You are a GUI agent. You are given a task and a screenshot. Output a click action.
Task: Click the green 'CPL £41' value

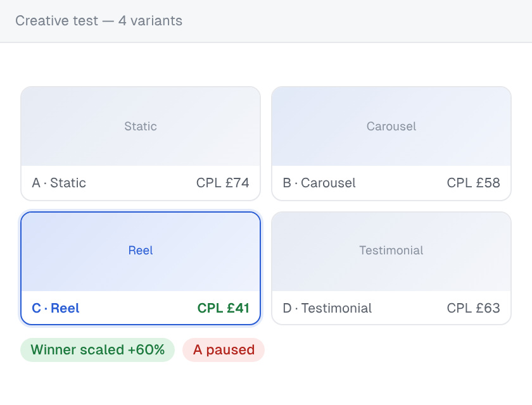(223, 308)
